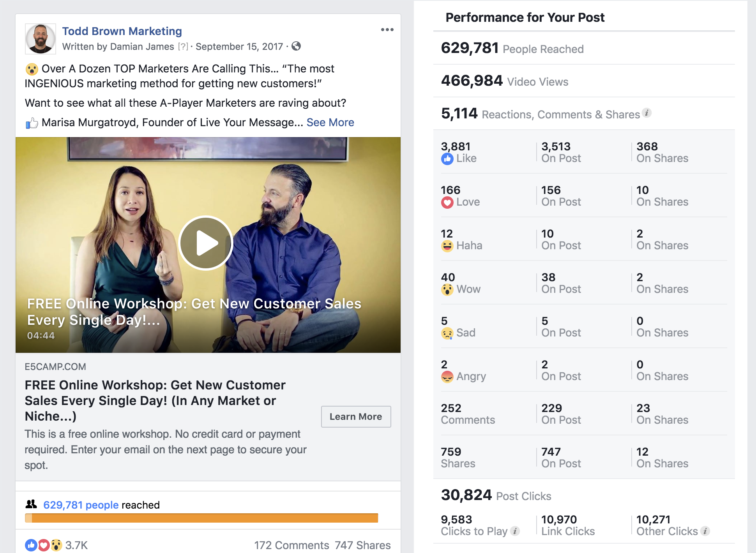Image resolution: width=756 pixels, height=553 pixels.
Task: Click the blue Like icon in performance panel
Action: (447, 159)
